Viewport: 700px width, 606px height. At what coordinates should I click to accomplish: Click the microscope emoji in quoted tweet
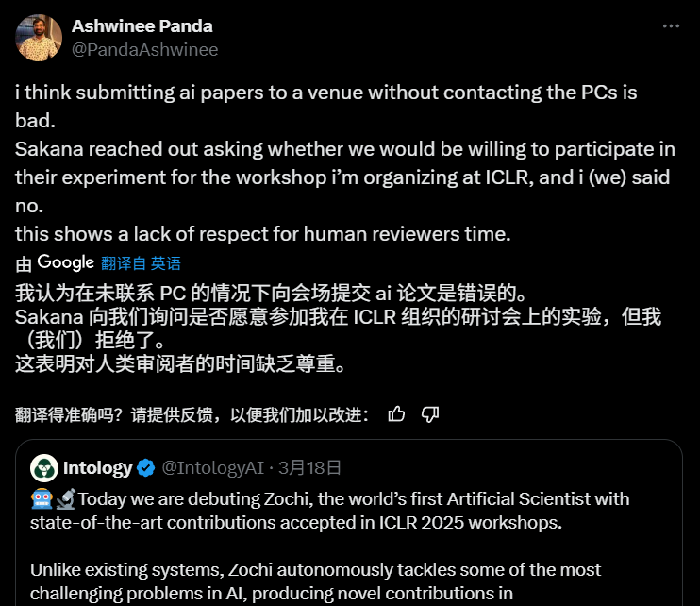point(63,498)
